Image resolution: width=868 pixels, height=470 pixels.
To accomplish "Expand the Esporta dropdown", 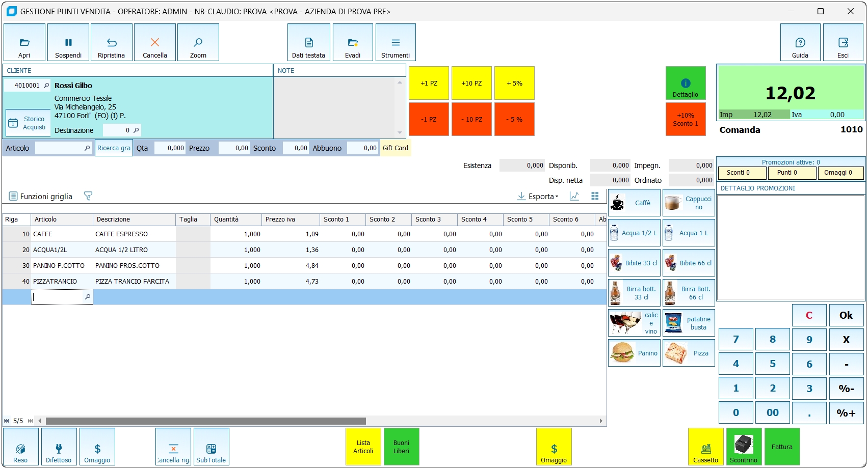I will click(538, 196).
